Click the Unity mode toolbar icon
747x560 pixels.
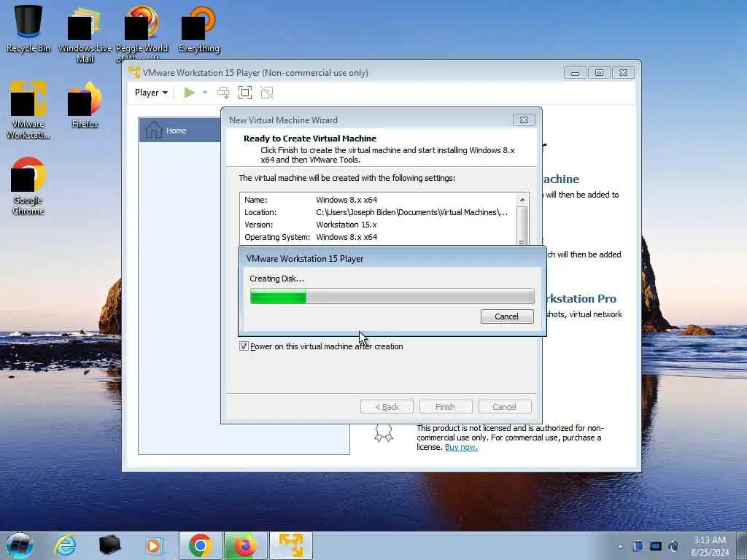point(267,93)
